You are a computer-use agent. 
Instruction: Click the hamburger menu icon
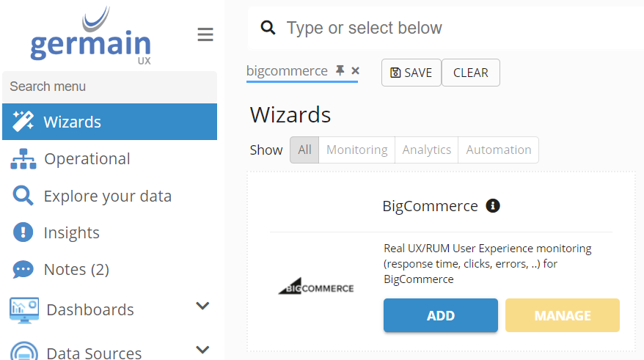205,34
